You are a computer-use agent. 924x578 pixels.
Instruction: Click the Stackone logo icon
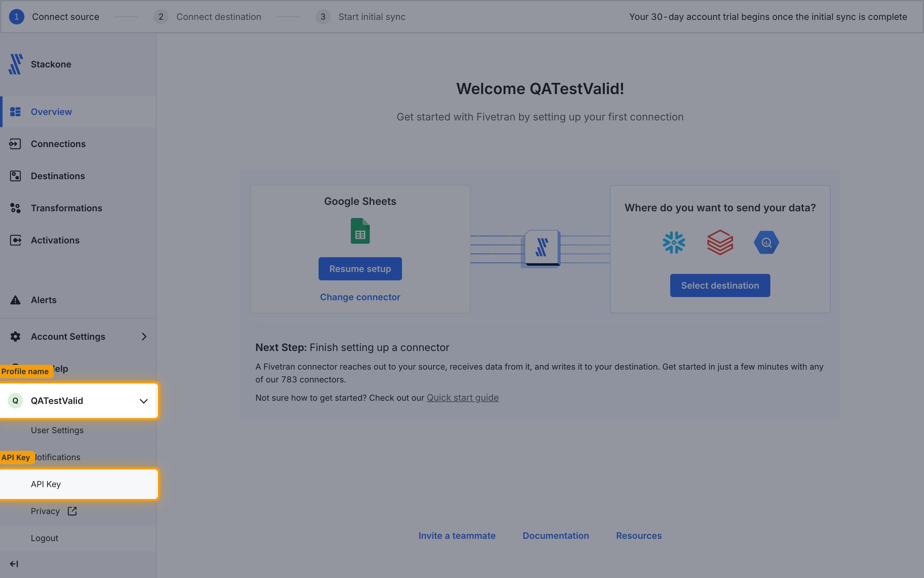(15, 64)
